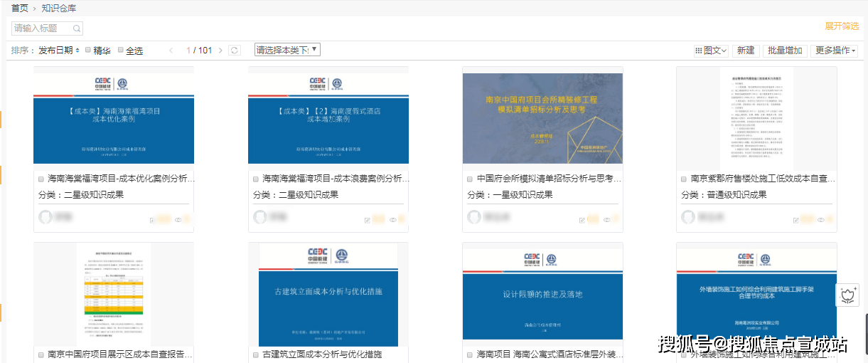Open the 南京紫郡府售楼处 document thumbnail
The width and height of the screenshot is (868, 363).
click(x=756, y=118)
